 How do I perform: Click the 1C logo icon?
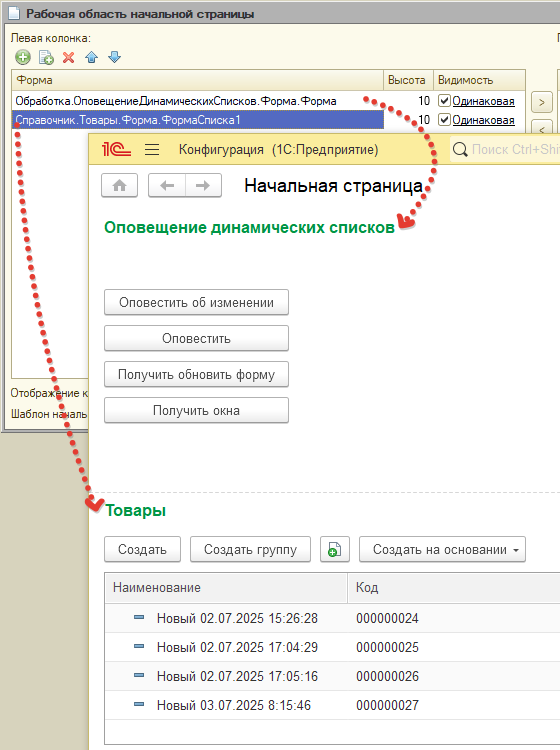pos(116,150)
